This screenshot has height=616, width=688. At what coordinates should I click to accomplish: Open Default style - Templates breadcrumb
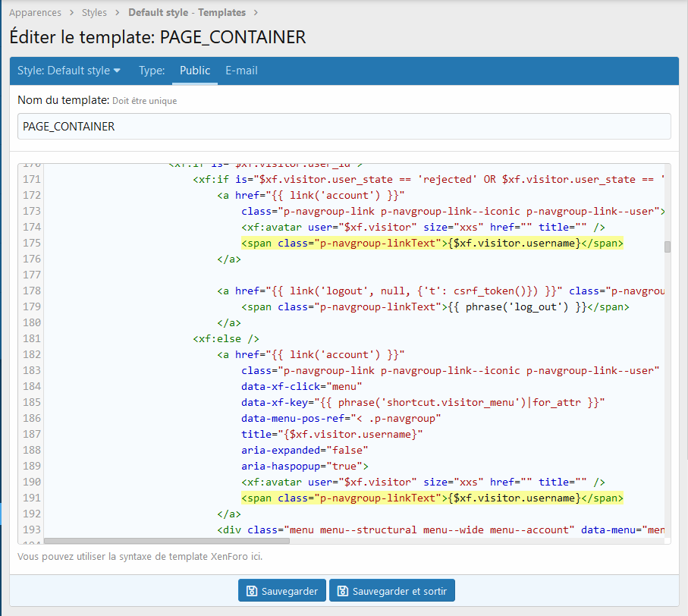point(187,13)
